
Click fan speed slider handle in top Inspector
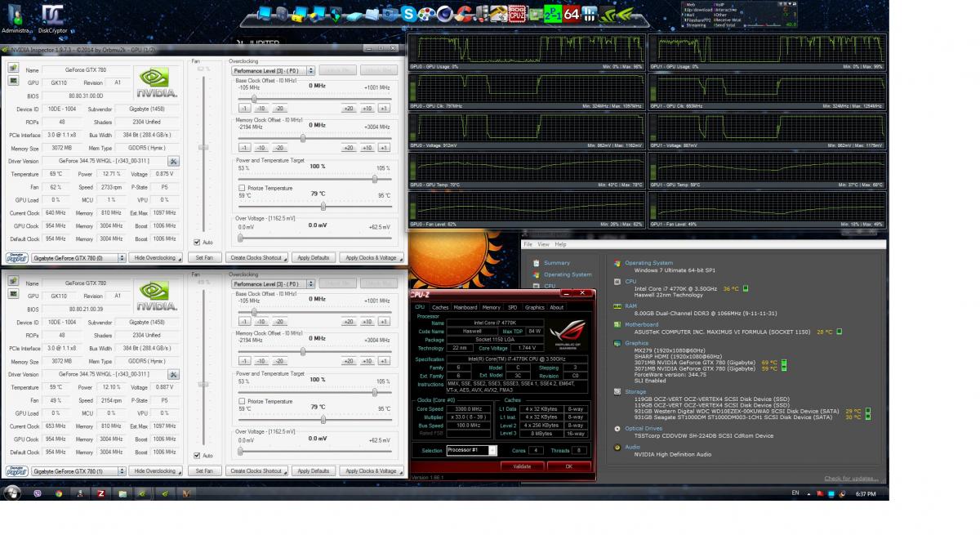pyautogui.click(x=203, y=148)
